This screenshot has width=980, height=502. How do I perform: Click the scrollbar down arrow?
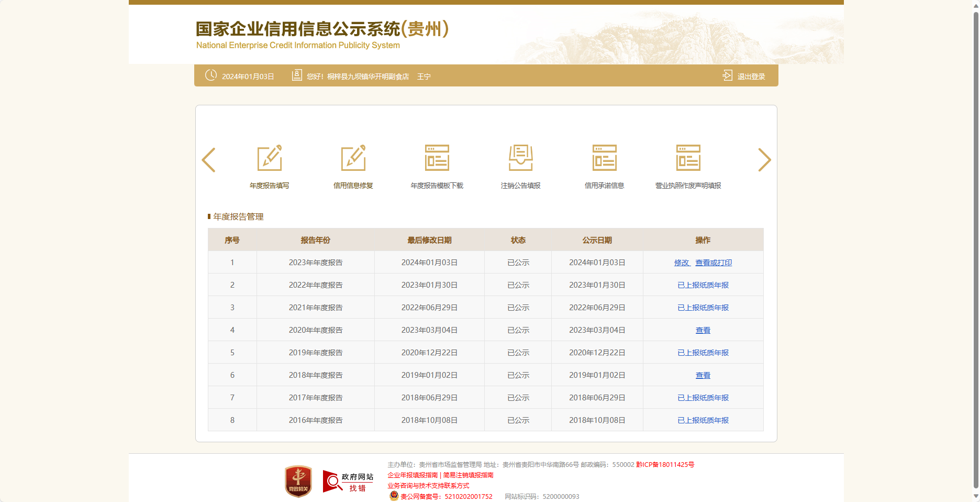[x=976, y=496]
